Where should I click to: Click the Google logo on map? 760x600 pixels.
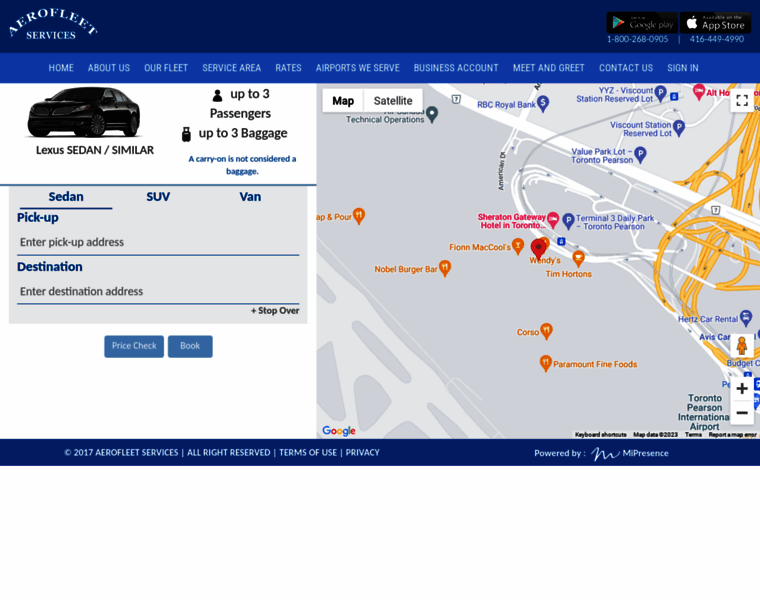(x=339, y=430)
